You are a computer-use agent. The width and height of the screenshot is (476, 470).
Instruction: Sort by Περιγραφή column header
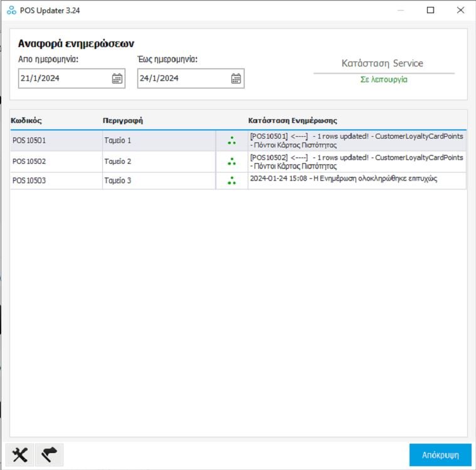click(124, 120)
